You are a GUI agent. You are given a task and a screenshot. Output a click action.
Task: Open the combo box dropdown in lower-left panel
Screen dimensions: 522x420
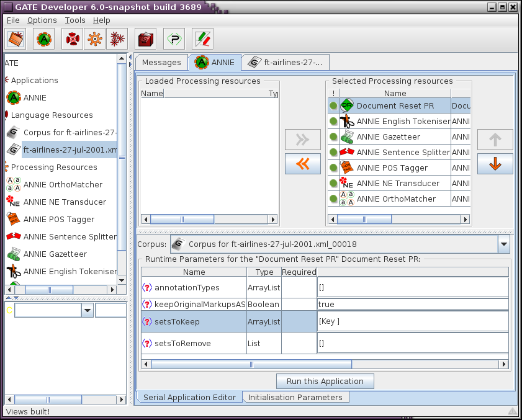coord(88,311)
